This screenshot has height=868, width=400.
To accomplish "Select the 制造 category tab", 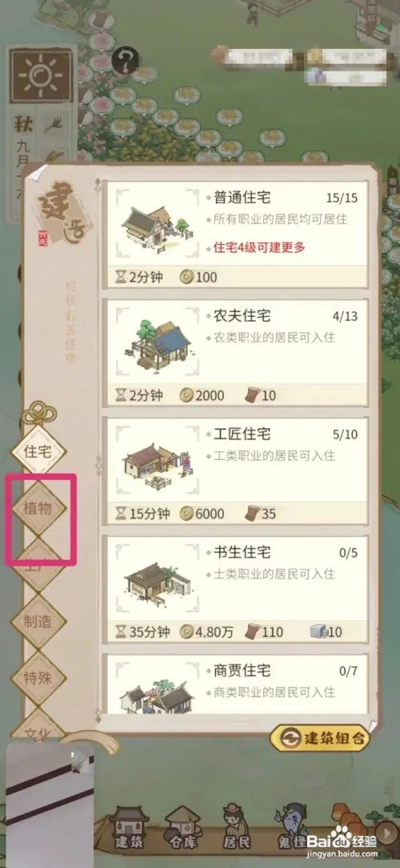I will (38, 621).
